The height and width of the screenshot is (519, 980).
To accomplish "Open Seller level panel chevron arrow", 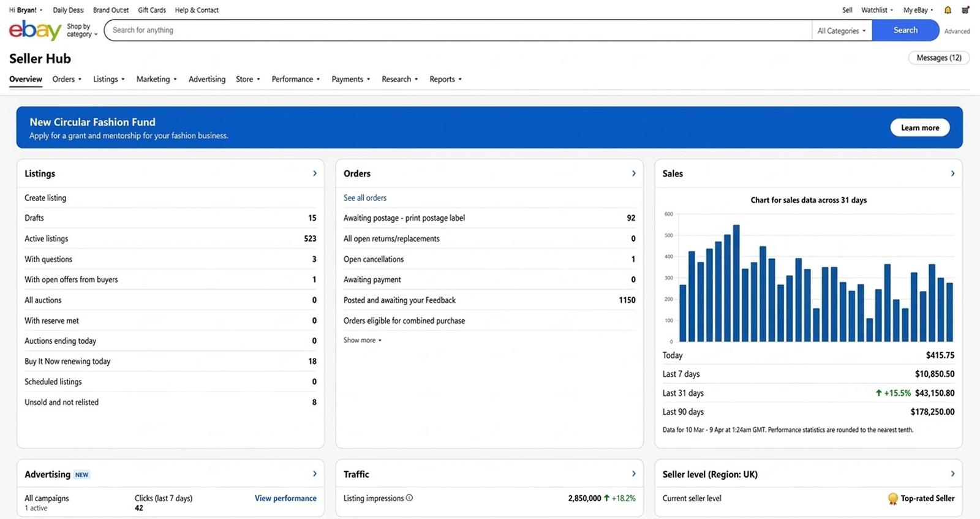I will click(952, 474).
